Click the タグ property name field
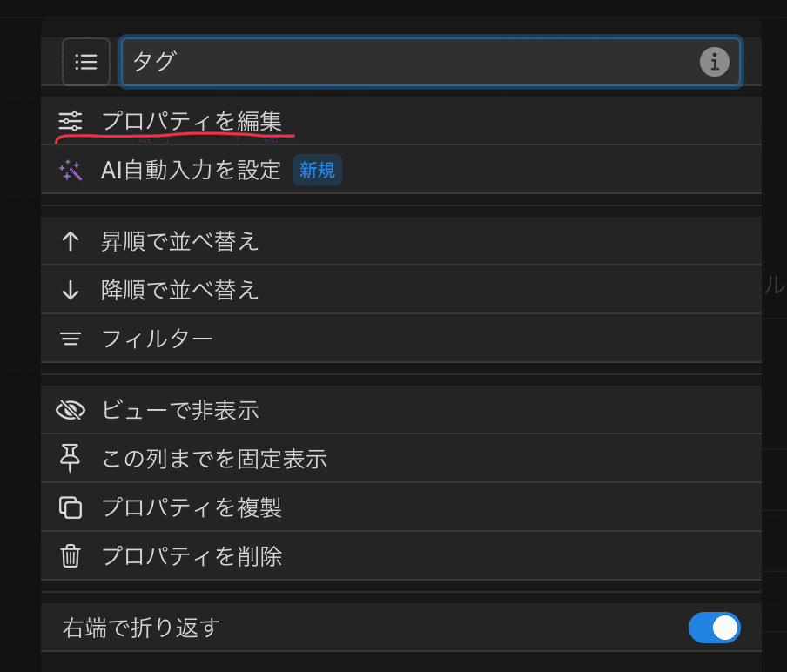Viewport: 787px width, 672px height. [409, 62]
